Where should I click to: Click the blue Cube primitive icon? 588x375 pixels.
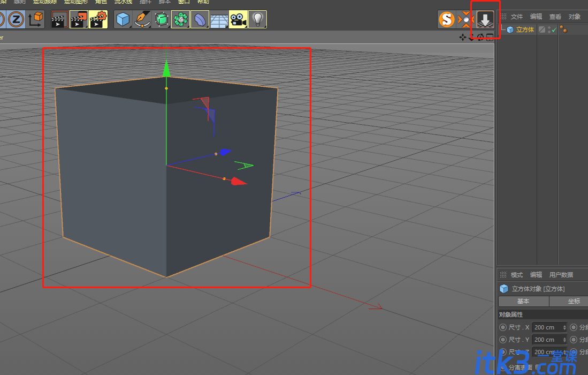point(123,19)
